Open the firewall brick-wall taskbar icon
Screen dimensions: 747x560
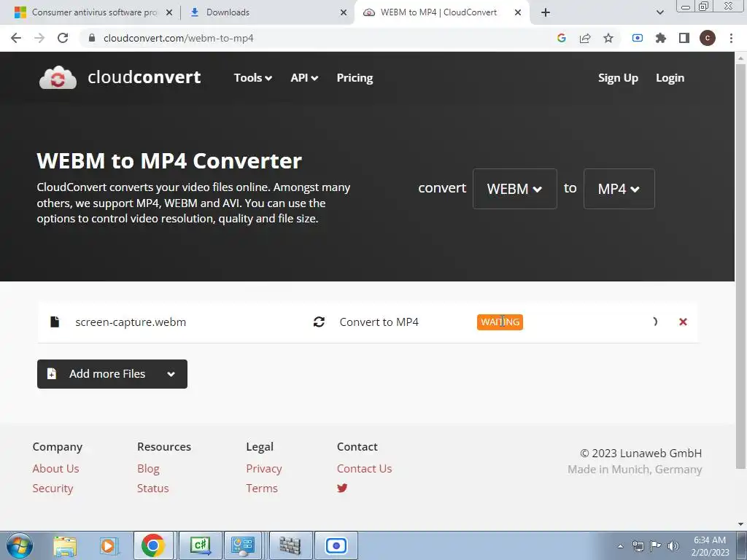click(290, 545)
